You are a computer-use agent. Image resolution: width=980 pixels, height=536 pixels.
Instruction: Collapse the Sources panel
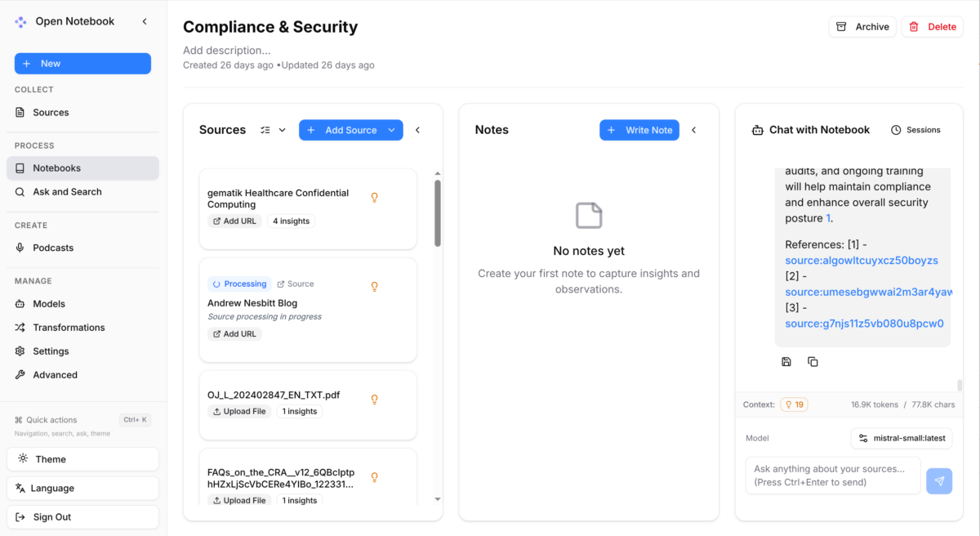[x=417, y=130]
